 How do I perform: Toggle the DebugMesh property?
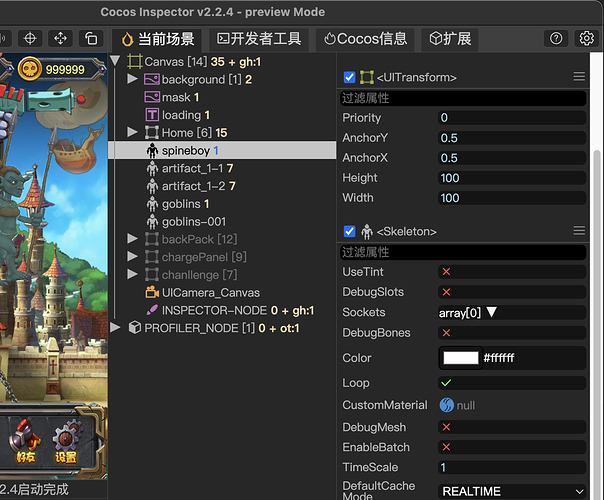(x=446, y=427)
